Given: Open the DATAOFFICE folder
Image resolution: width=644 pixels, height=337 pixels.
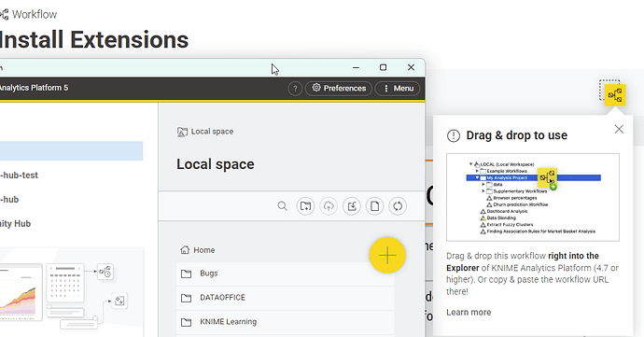Looking at the screenshot, I should click(285, 298).
